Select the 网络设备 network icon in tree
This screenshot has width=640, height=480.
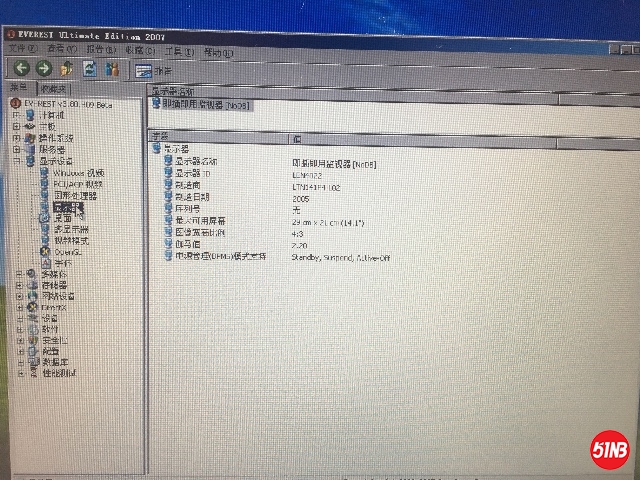pos(32,296)
